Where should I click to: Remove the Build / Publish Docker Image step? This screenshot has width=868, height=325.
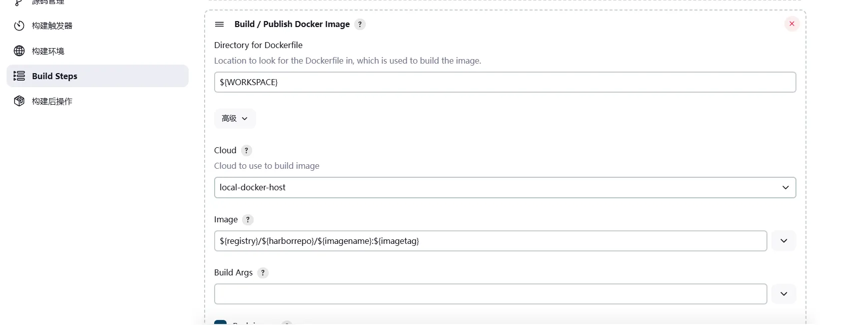click(x=792, y=24)
